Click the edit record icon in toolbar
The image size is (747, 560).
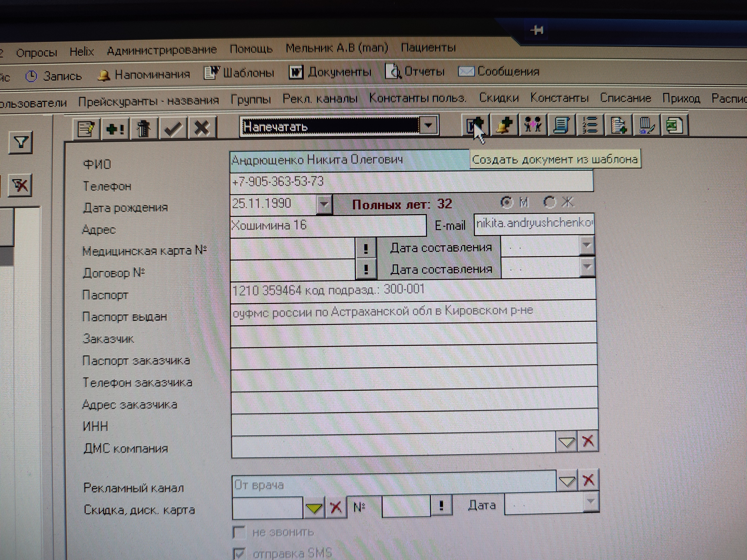click(x=86, y=128)
